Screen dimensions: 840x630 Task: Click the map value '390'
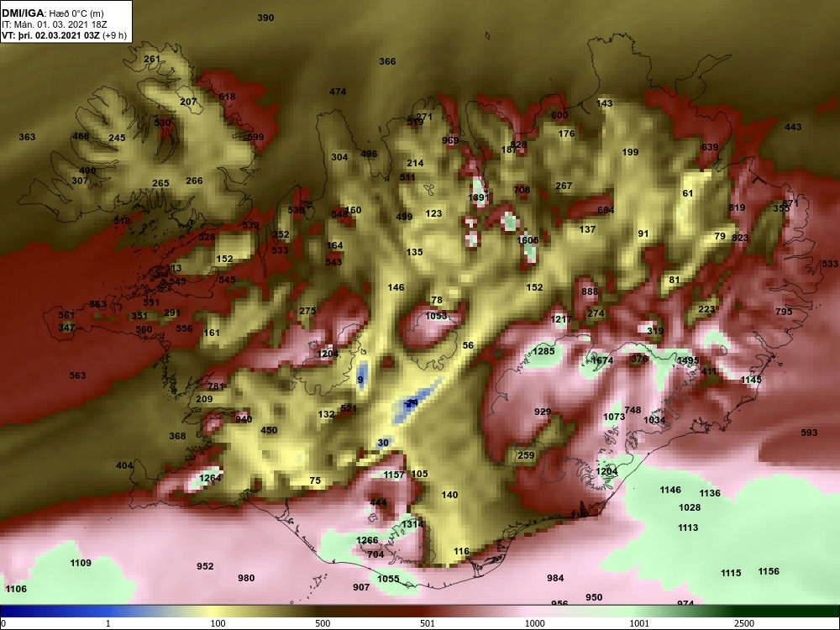265,18
